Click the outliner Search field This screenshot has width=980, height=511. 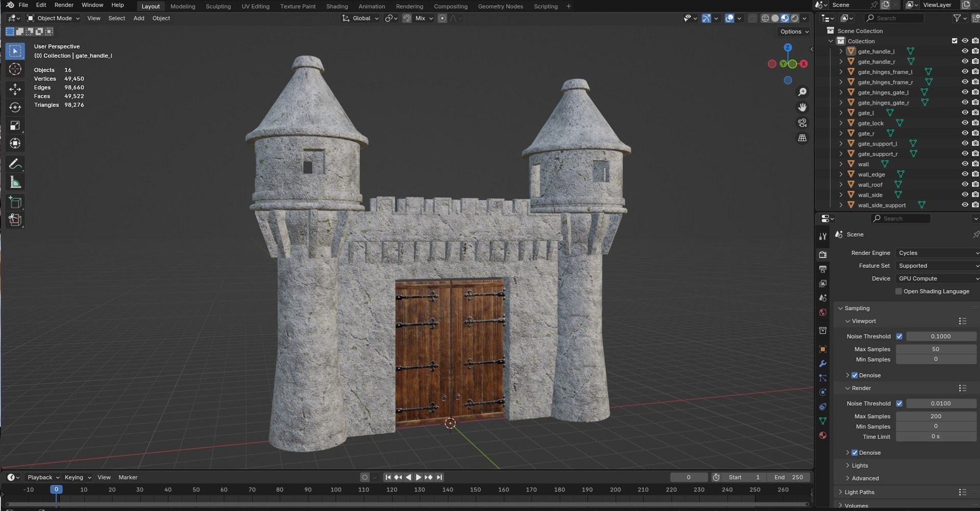click(x=894, y=18)
